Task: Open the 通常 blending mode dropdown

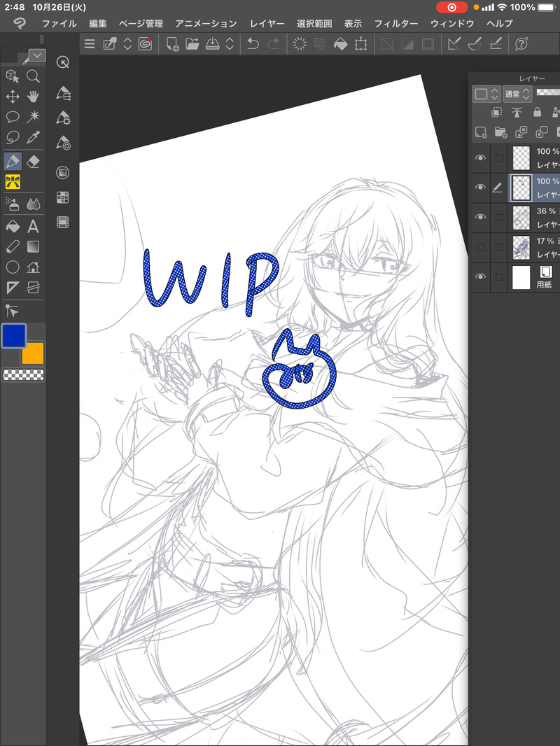Action: click(517, 94)
